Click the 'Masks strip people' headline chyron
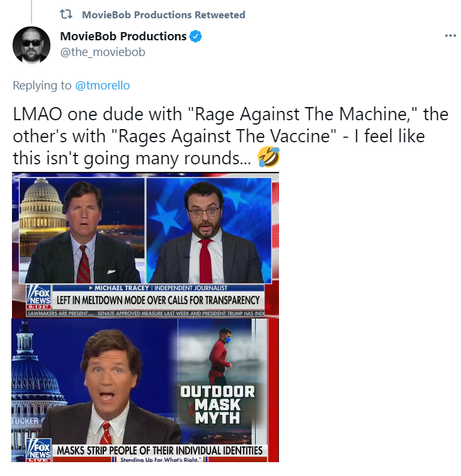 click(160, 450)
